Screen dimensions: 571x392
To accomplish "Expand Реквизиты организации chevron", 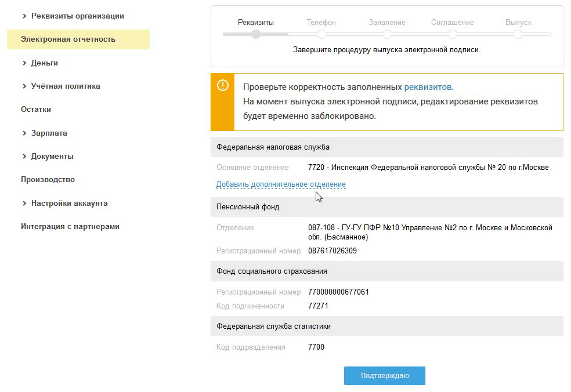I will pos(24,16).
